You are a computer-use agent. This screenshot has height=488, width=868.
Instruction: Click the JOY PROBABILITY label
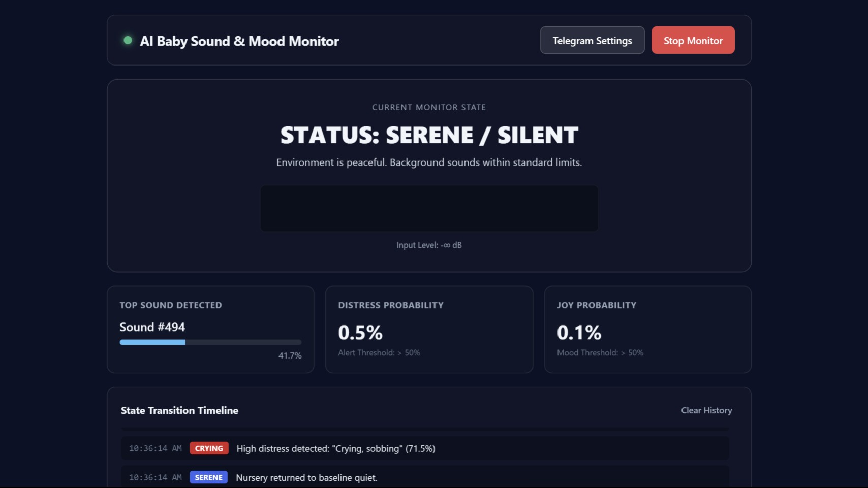click(597, 305)
